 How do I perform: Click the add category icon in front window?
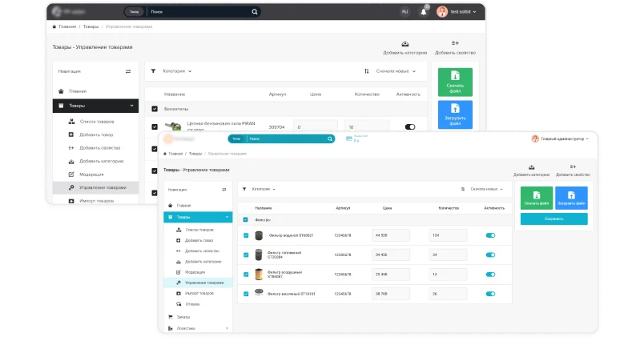(531, 167)
